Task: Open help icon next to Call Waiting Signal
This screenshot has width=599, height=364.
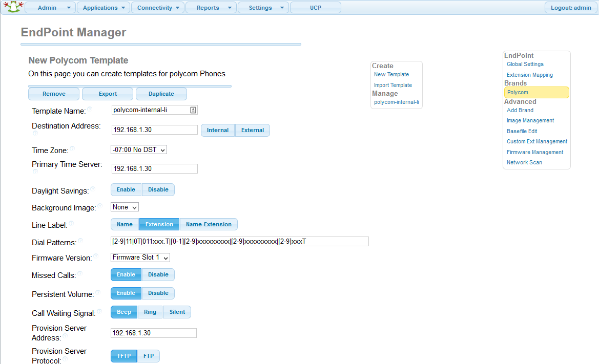Action: pos(99,311)
